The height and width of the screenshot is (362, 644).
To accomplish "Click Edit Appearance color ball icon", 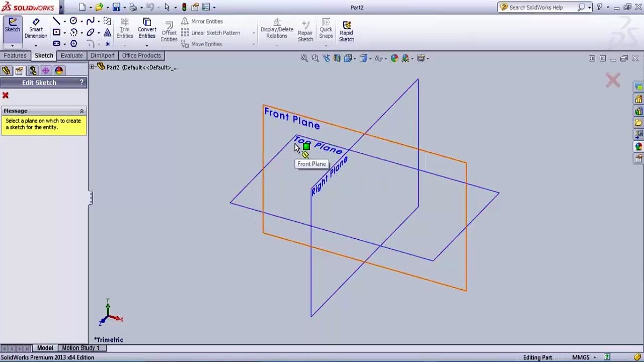I will pyautogui.click(x=394, y=58).
